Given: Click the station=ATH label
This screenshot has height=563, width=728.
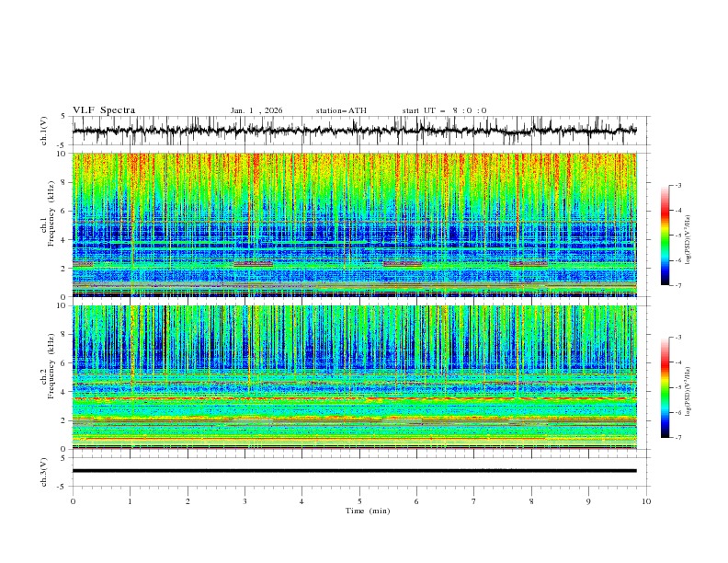Looking at the screenshot, I should [341, 110].
